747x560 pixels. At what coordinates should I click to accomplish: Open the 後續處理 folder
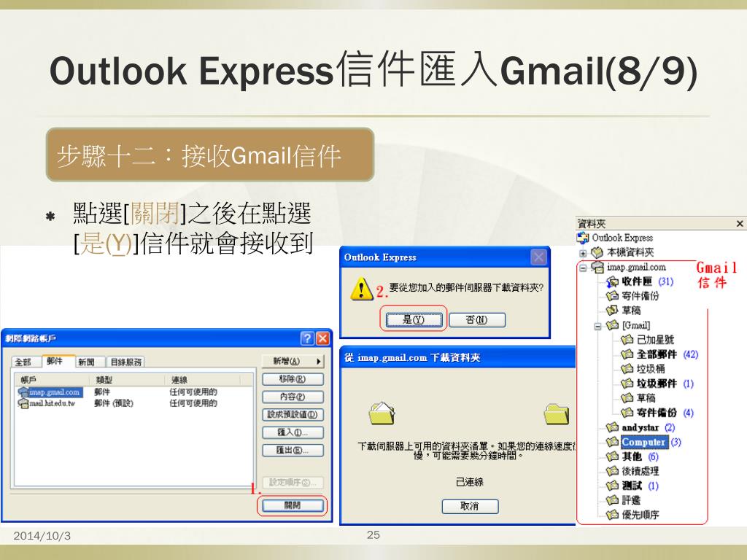pyautogui.click(x=640, y=471)
